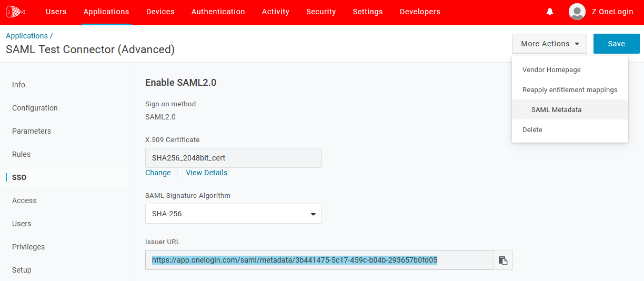Choose Delete in More Actions menu

pyautogui.click(x=532, y=129)
